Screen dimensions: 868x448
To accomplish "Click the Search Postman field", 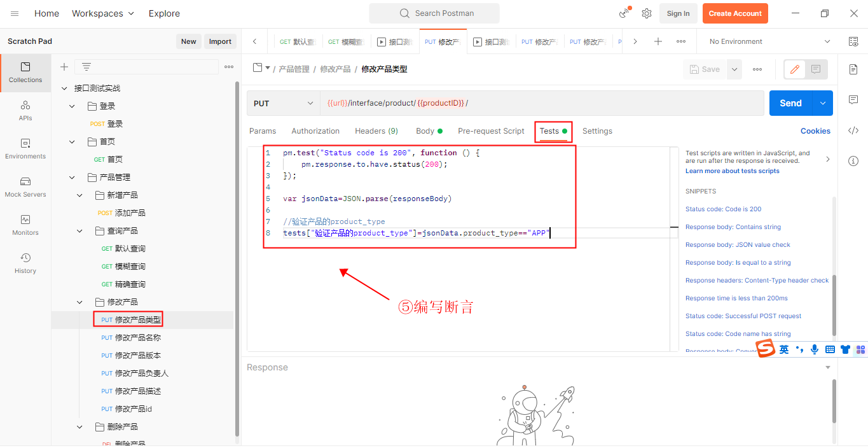I will (x=434, y=13).
